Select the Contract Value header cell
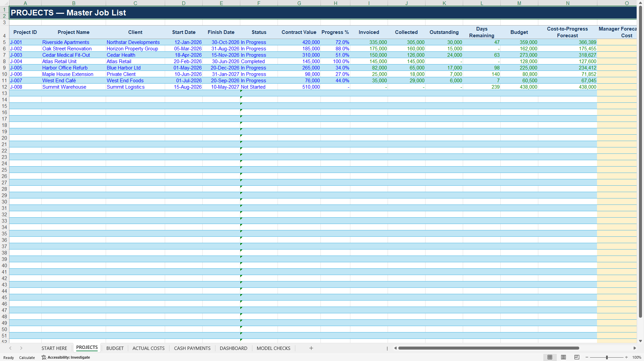 299,32
